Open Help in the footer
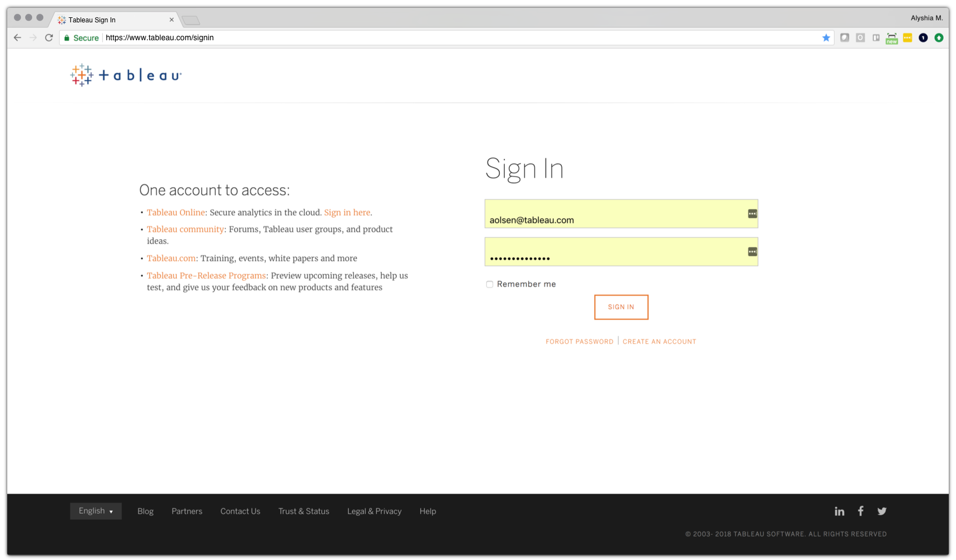Viewport: 956px width, 560px height. [428, 511]
